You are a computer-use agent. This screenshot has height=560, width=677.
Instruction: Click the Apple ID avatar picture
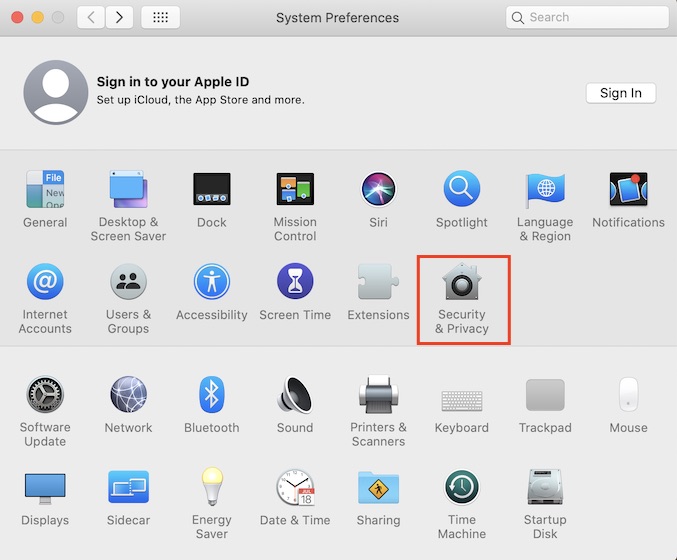[56, 92]
